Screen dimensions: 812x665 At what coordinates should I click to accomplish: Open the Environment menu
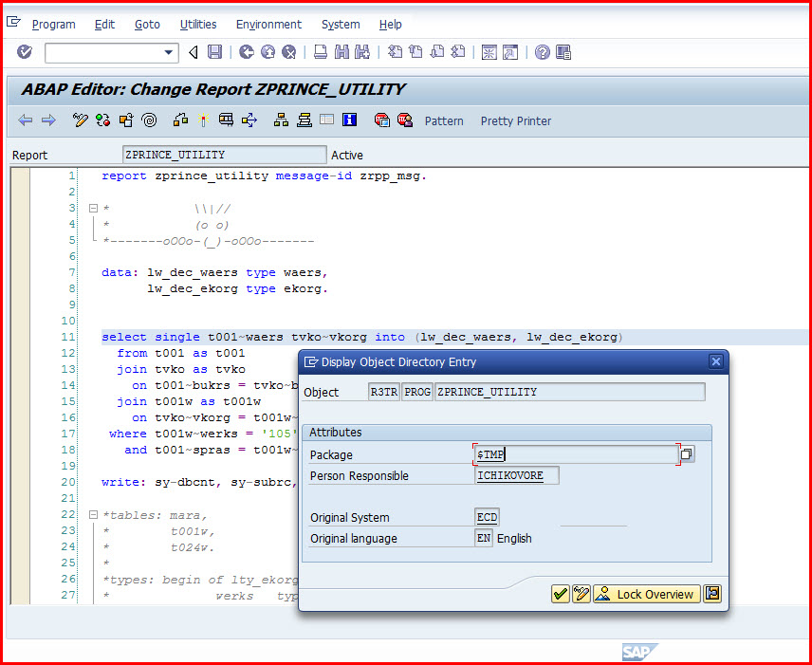268,25
